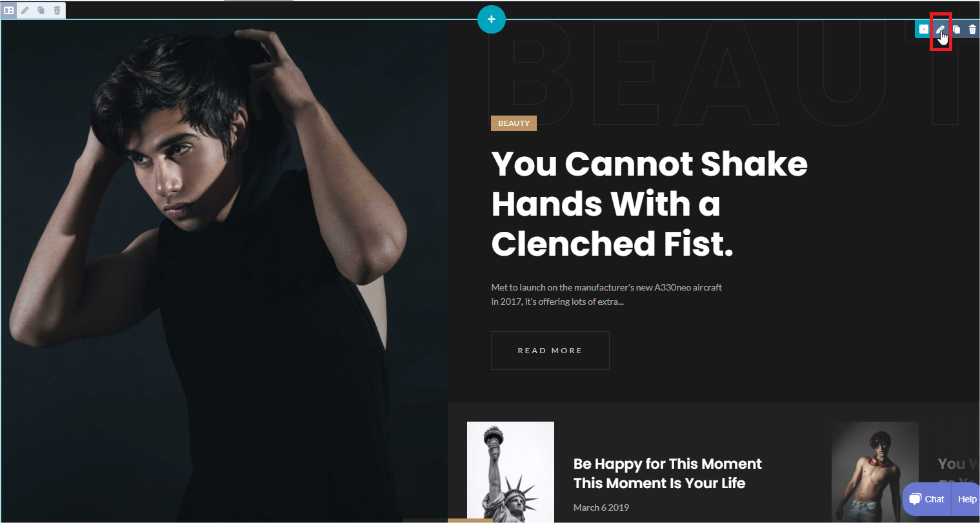Delete the row with top-left trash icon
980x523 pixels.
[57, 10]
